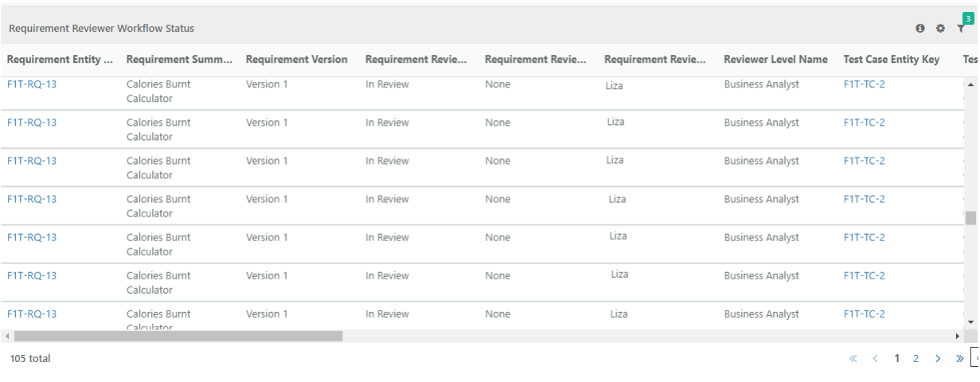The width and height of the screenshot is (980, 382).
Task: Sort by Requirement Entity column header
Action: point(60,60)
